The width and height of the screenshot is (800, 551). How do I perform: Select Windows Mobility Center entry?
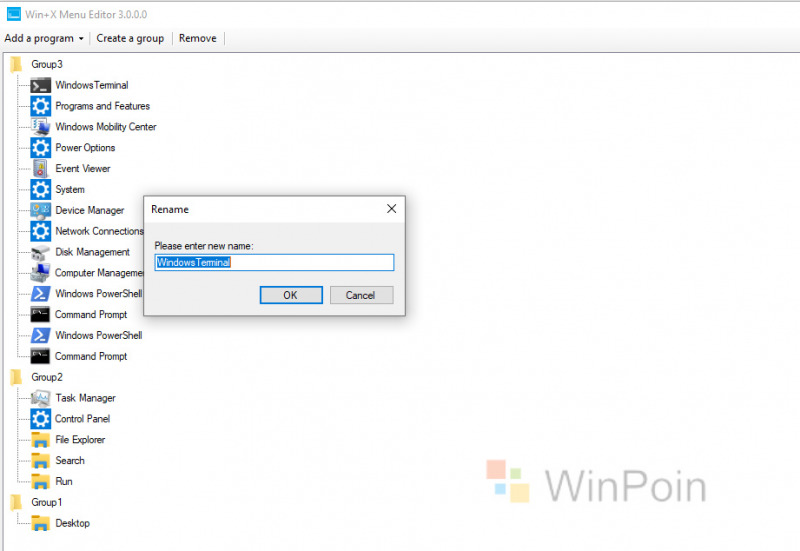click(x=106, y=127)
